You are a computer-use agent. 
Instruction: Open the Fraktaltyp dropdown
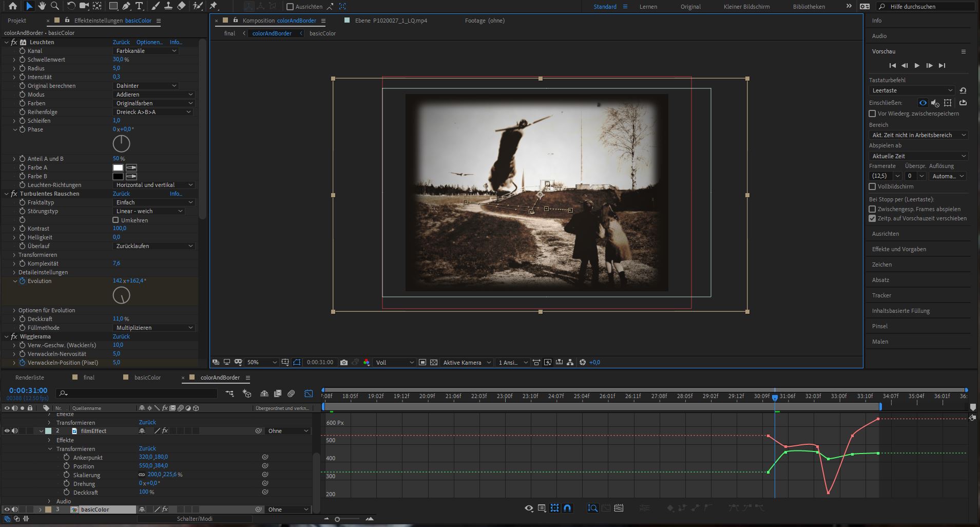(x=153, y=202)
